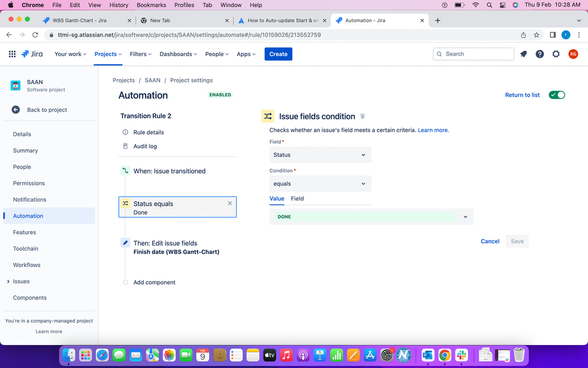This screenshot has height=368, width=588.
Task: Click the Issue transitioned trigger icon
Action: [x=125, y=171]
